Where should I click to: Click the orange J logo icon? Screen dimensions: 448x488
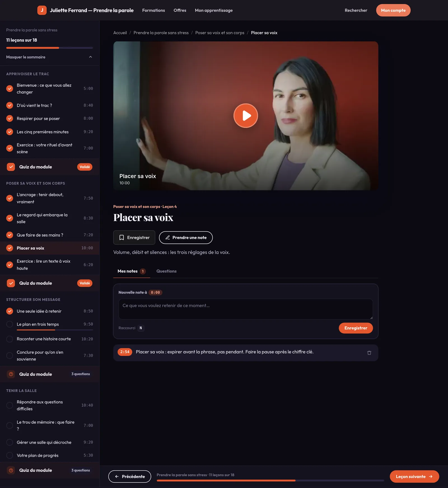pos(42,10)
